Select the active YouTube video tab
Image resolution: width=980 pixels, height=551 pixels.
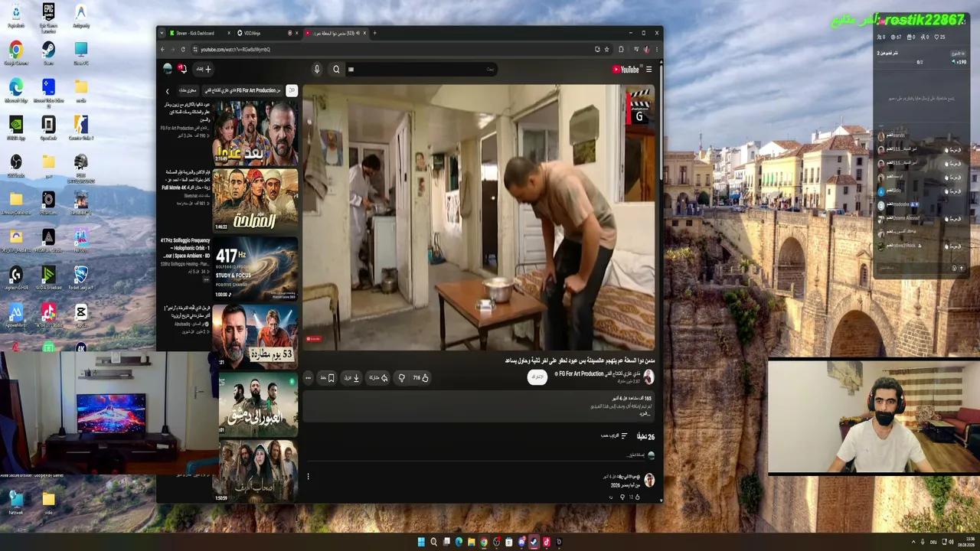[x=335, y=33]
